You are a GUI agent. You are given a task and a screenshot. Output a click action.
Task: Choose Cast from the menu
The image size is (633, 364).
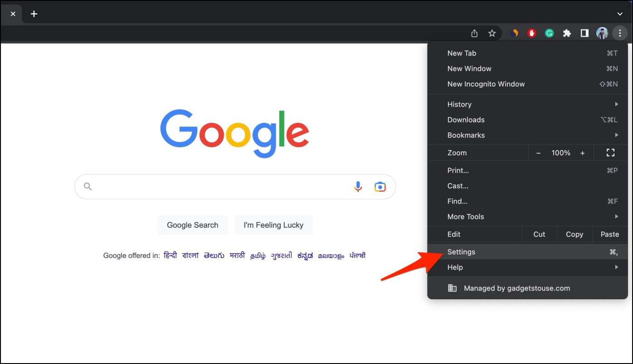point(527,186)
